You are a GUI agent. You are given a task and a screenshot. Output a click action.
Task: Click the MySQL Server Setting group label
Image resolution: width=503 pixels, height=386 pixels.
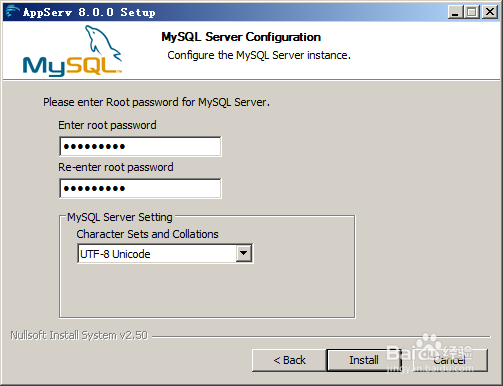coord(120,217)
